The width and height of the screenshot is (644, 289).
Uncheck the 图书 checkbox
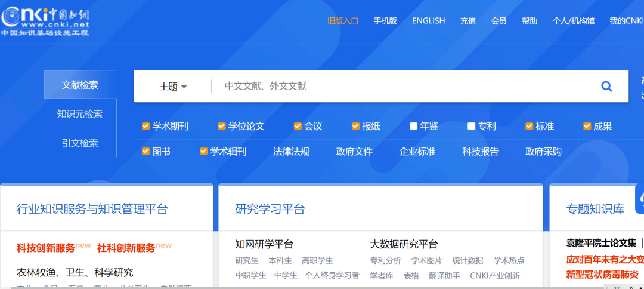(145, 151)
